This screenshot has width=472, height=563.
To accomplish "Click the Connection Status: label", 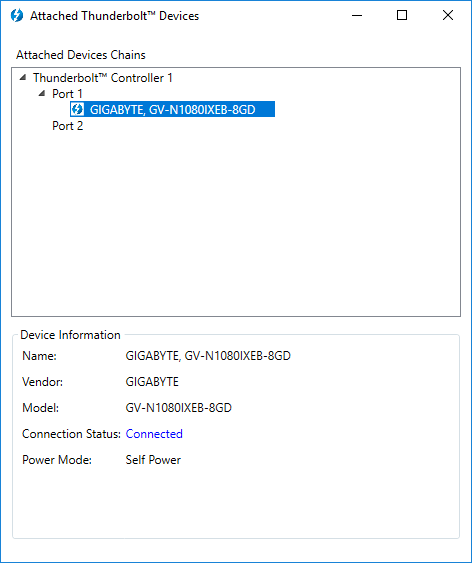I will coord(71,434).
